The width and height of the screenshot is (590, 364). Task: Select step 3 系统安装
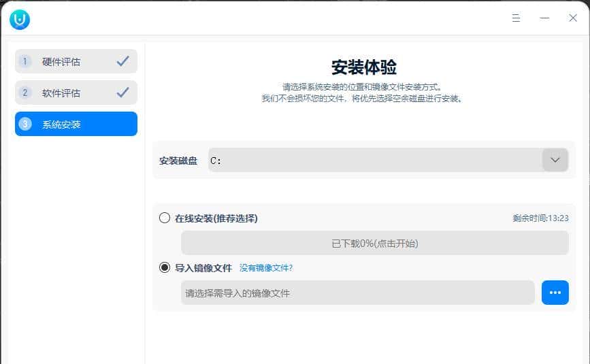click(x=76, y=124)
